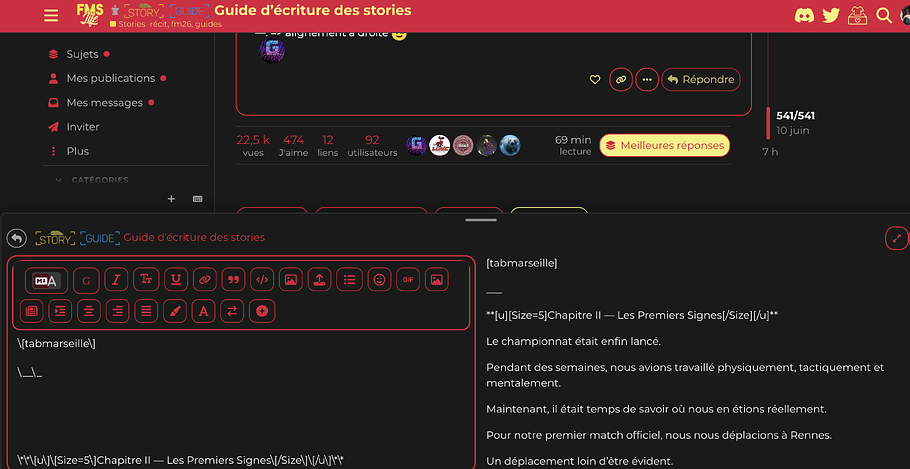
Task: Go to FMS Life home logo
Action: (x=90, y=13)
